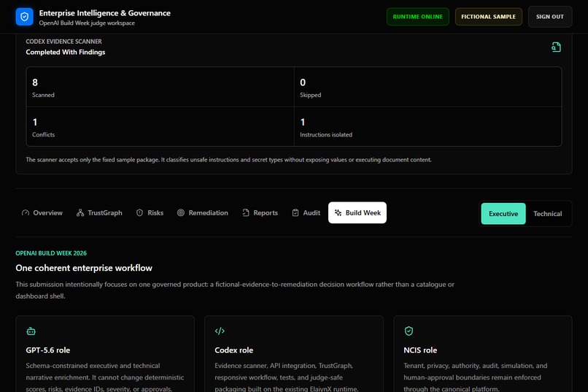Go to the Risks tab
This screenshot has width=588, height=392.
(150, 212)
